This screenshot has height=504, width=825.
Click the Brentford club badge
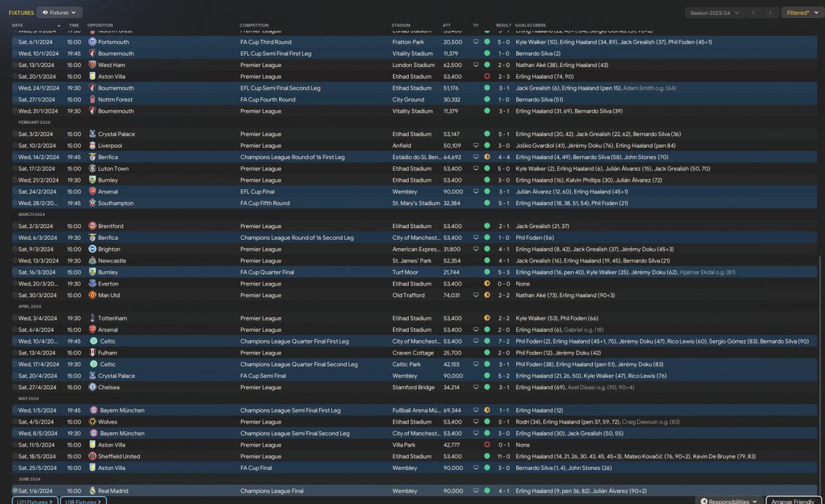pos(92,226)
